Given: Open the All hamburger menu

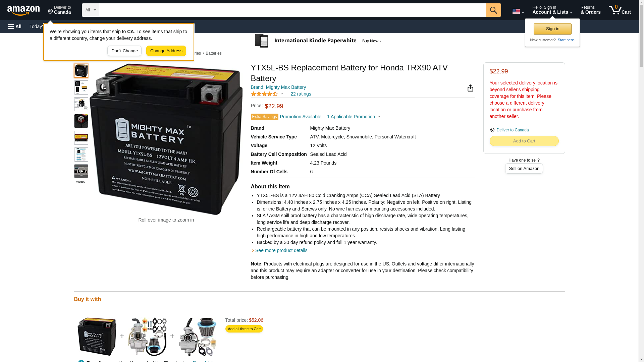Looking at the screenshot, I should (x=15, y=26).
